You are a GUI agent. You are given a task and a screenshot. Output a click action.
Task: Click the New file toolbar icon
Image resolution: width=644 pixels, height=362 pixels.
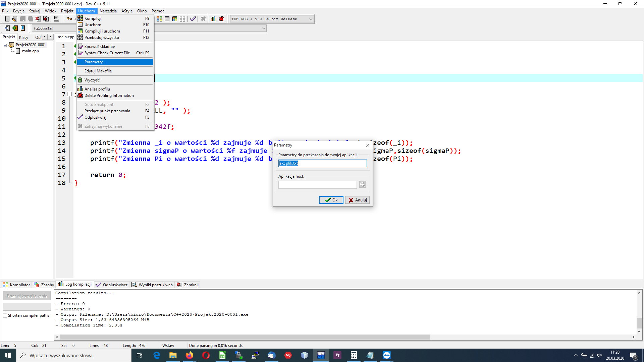pos(7,19)
